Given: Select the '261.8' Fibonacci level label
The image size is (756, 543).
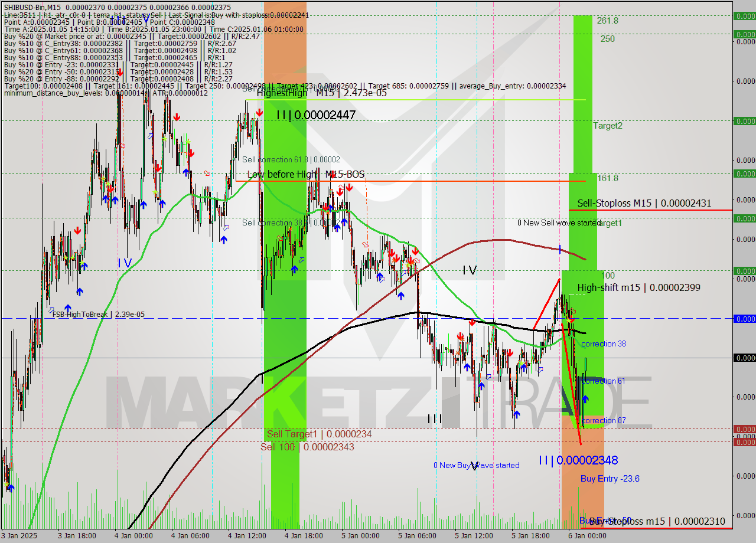Looking at the screenshot, I should [x=608, y=21].
